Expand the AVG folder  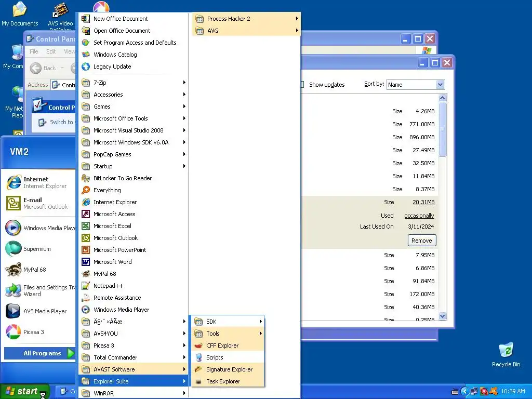pos(247,31)
